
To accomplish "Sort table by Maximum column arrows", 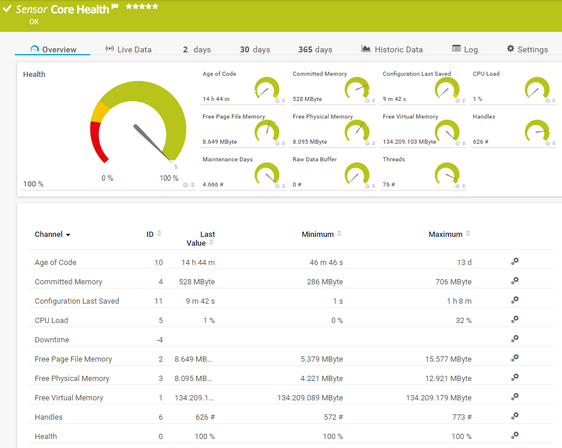I will [x=468, y=233].
